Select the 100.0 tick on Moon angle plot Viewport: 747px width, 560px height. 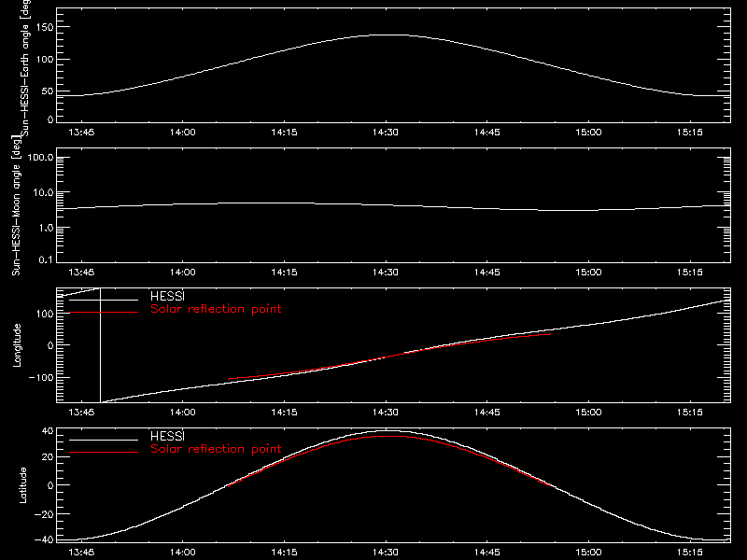pyautogui.click(x=40, y=158)
